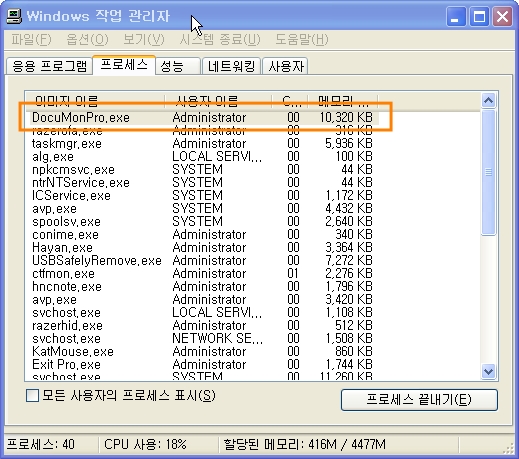Click the 7,272 KB memory value

coord(349,260)
